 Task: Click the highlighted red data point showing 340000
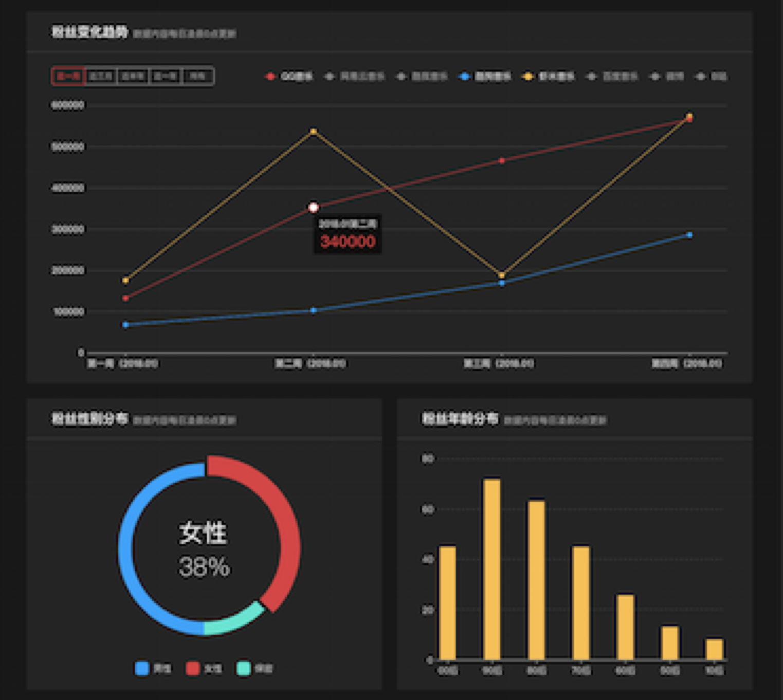[313, 208]
